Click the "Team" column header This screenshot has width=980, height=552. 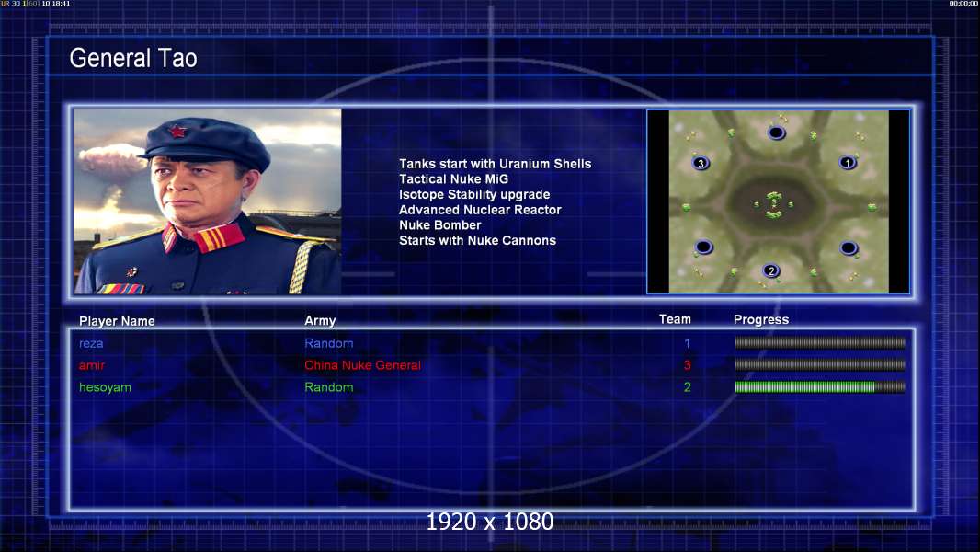coord(675,319)
